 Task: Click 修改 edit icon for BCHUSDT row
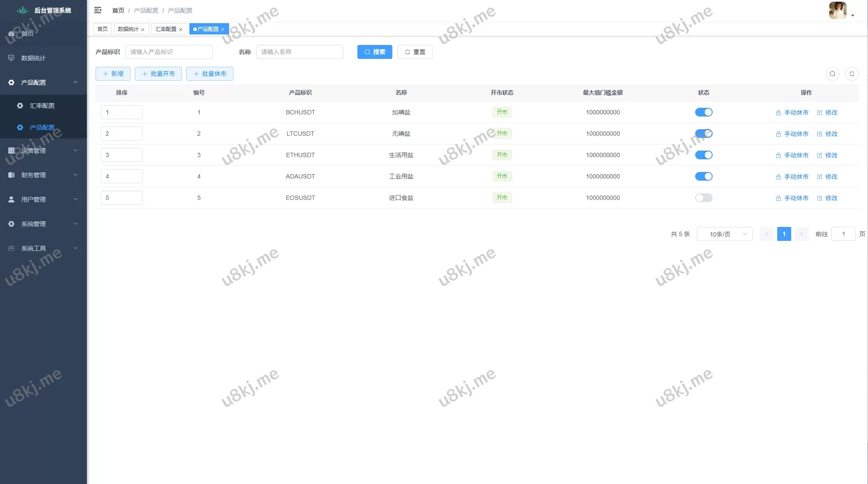point(820,113)
